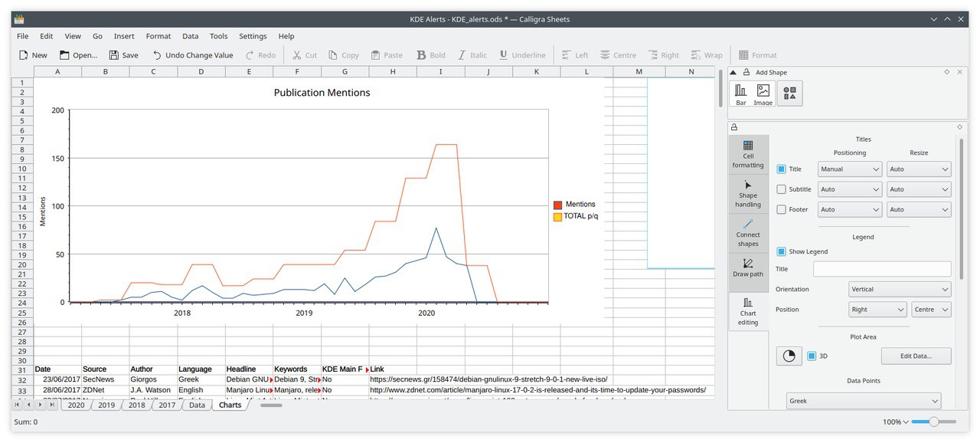Toggle Bold formatting in toolbar
This screenshot has height=443, width=980.
[x=430, y=55]
